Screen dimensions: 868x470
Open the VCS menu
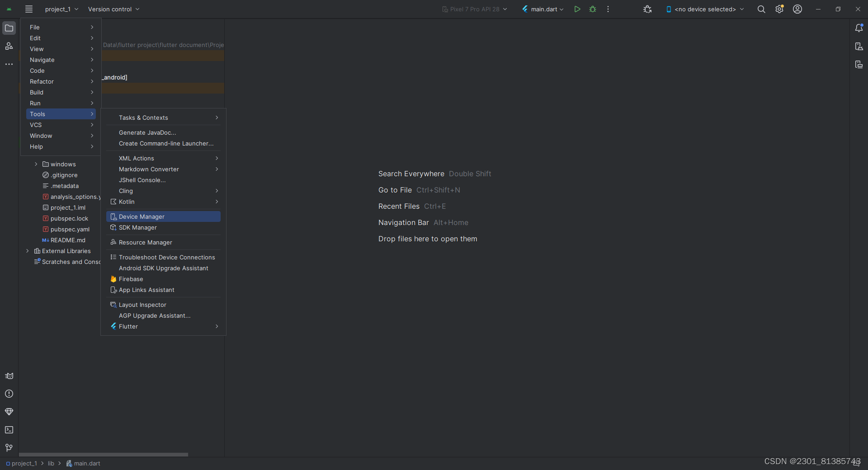tap(61, 125)
